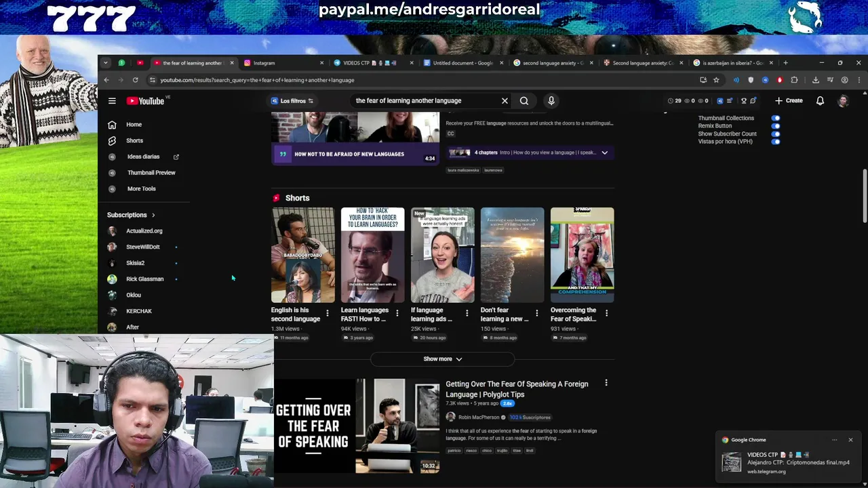The image size is (868, 488).
Task: Open the Chrome media control icon
Action: click(x=830, y=80)
